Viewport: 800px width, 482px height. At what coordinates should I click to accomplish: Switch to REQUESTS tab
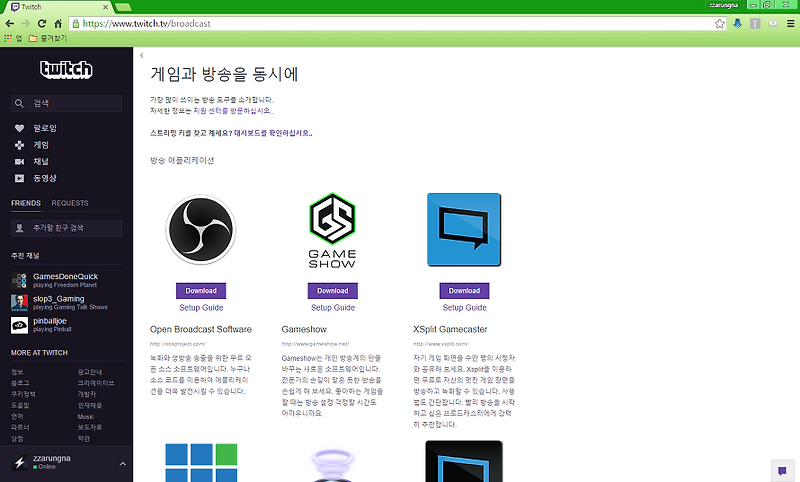point(70,203)
